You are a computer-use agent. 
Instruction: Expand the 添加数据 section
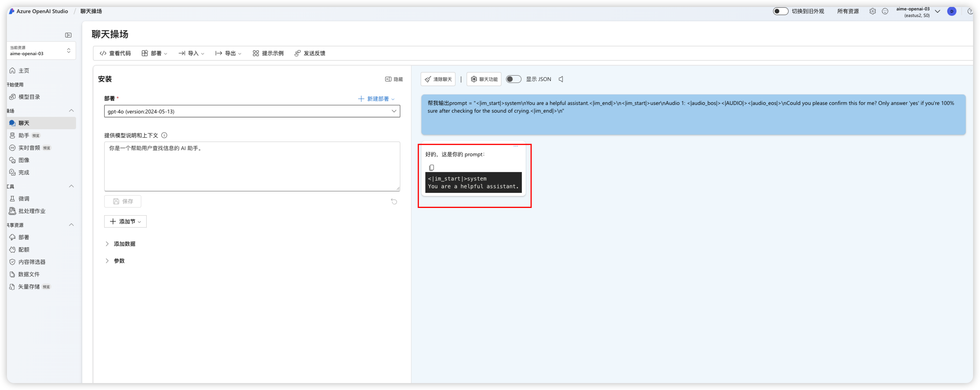click(120, 244)
